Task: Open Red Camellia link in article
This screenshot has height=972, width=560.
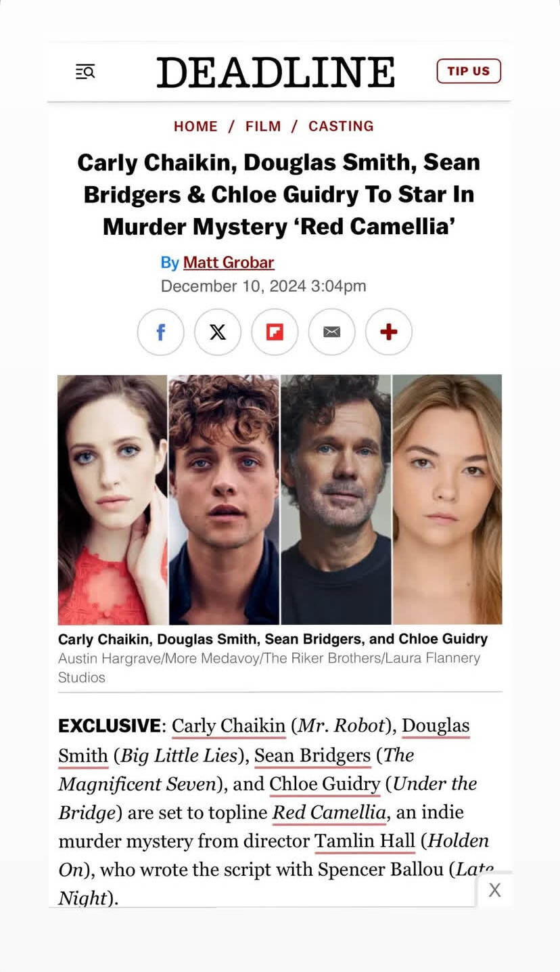Action: [329, 812]
